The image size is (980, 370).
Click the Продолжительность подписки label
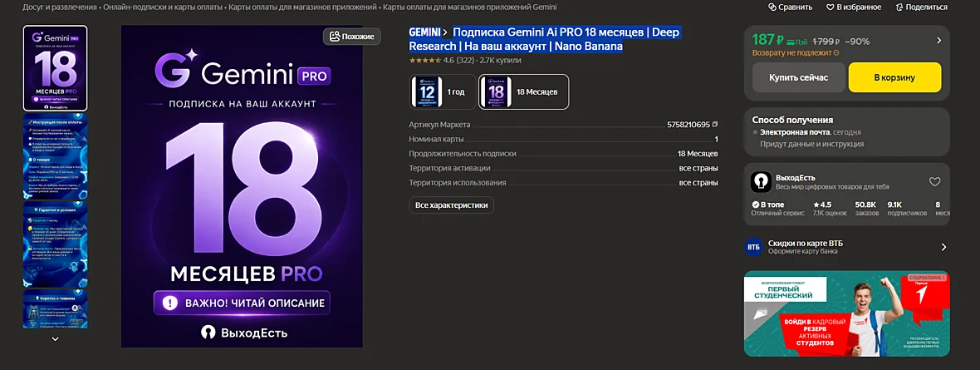(x=463, y=153)
